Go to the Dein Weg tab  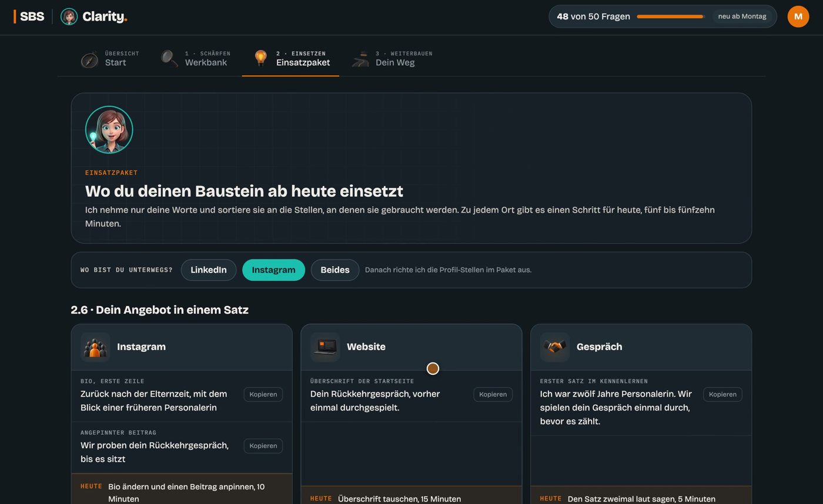coord(392,59)
